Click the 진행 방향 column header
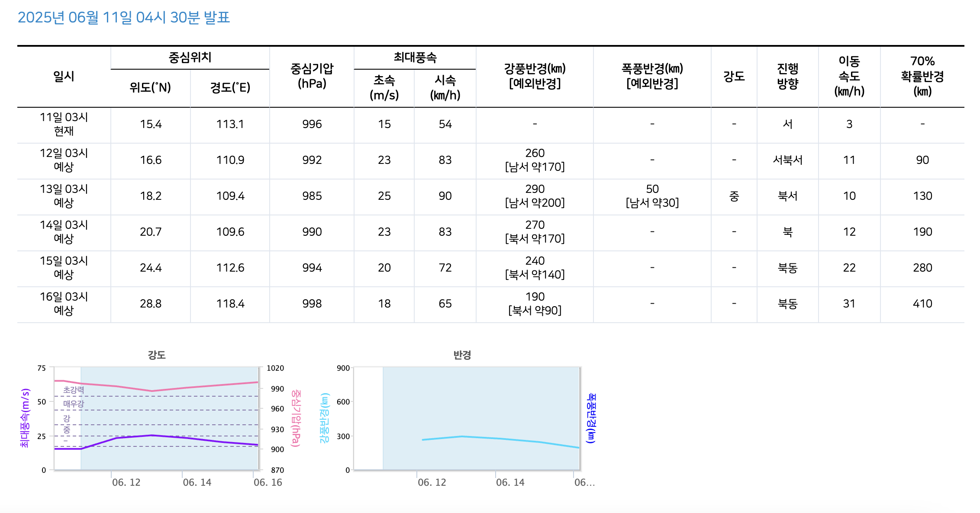Image resolution: width=980 pixels, height=513 pixels. tap(787, 76)
